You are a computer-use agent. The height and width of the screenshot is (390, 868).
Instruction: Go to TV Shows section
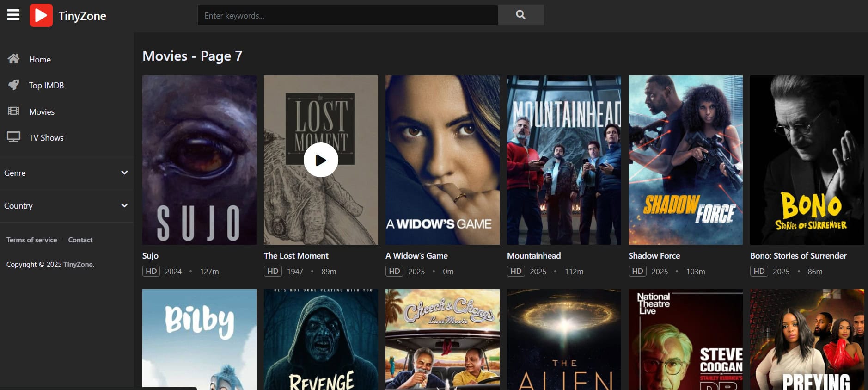[46, 138]
